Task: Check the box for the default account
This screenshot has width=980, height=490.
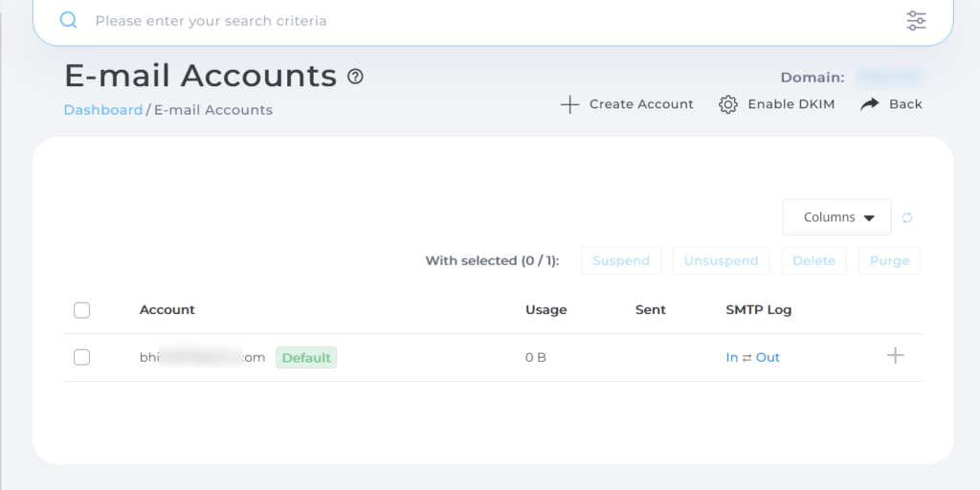Action: coord(82,357)
